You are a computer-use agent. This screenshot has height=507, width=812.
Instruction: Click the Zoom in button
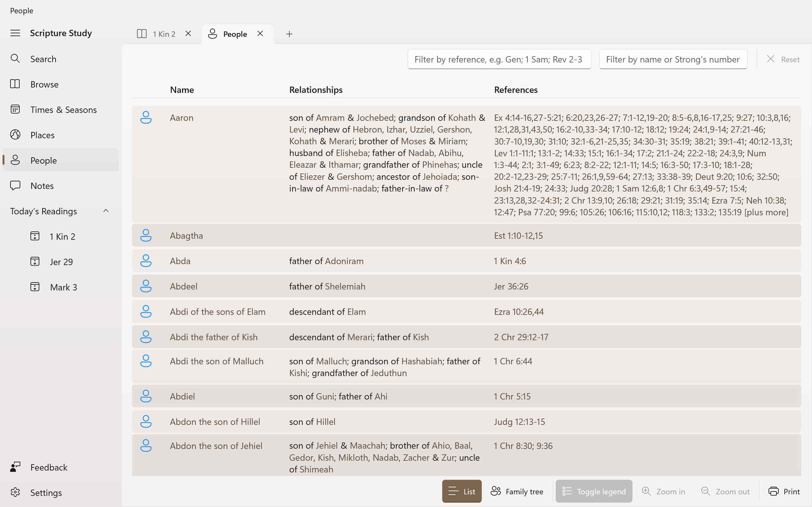point(664,491)
